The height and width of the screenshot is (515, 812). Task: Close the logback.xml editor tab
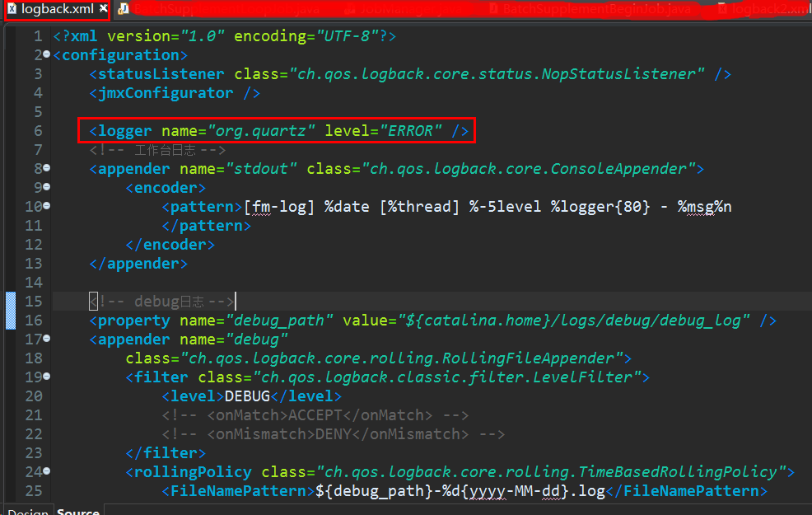coord(104,7)
